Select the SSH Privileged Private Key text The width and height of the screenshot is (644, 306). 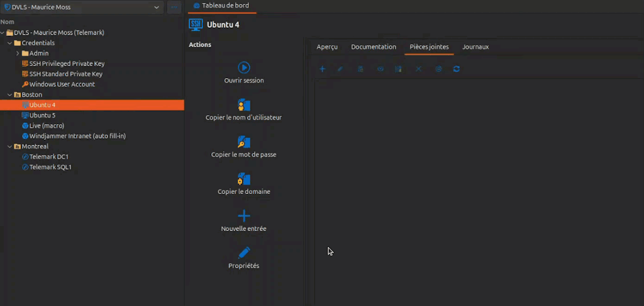pos(67,64)
